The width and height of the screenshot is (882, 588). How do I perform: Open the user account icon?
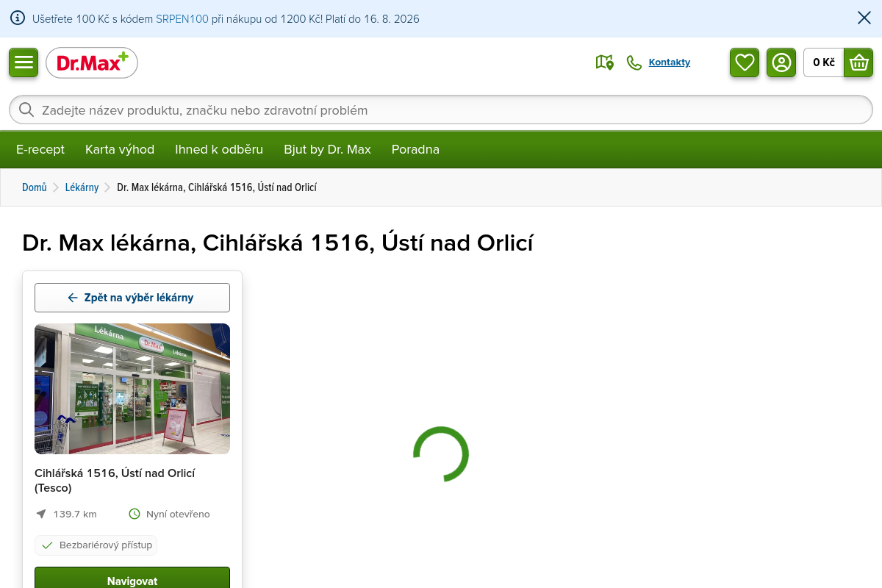click(781, 62)
